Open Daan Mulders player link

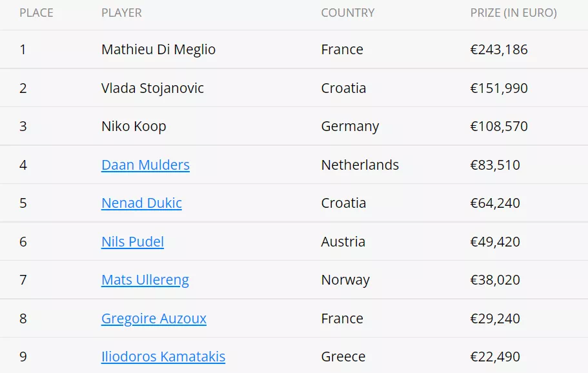coord(145,165)
